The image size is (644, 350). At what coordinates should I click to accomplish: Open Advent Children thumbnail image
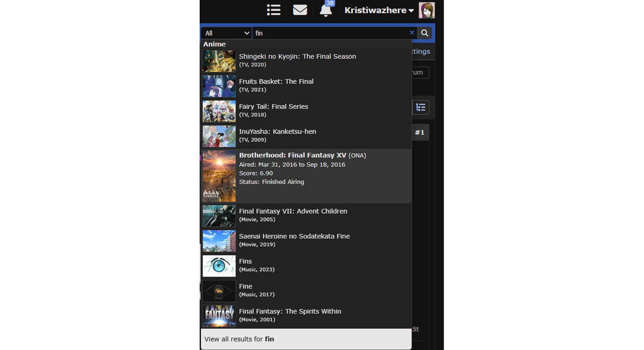pos(219,216)
